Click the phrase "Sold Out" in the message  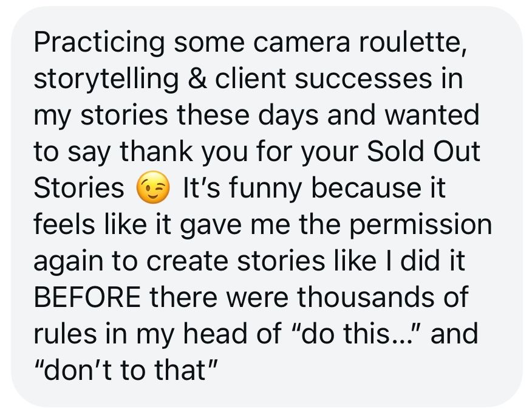pyautogui.click(x=424, y=153)
